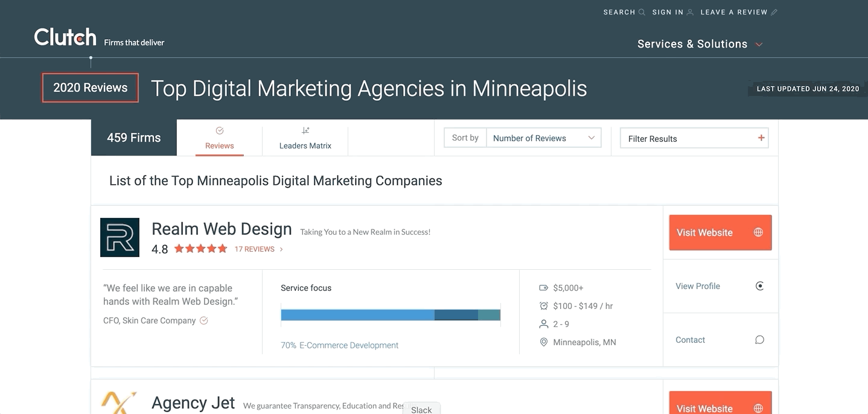Open the Realm Web Design logo thumbnail
Image resolution: width=868 pixels, height=414 pixels.
[120, 237]
